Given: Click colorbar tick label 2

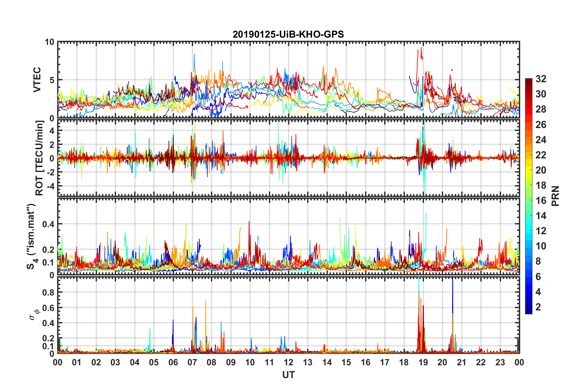Looking at the screenshot, I should 538,307.
